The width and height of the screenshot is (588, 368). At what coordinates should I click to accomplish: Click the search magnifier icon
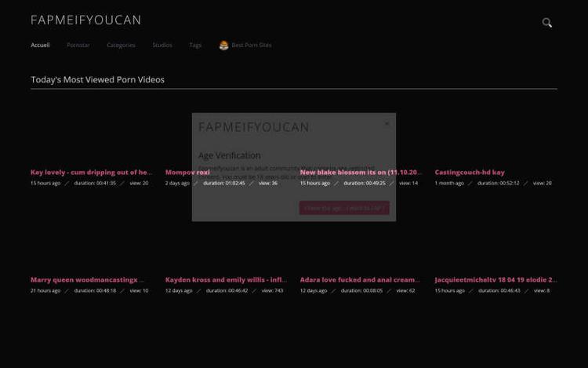click(546, 23)
